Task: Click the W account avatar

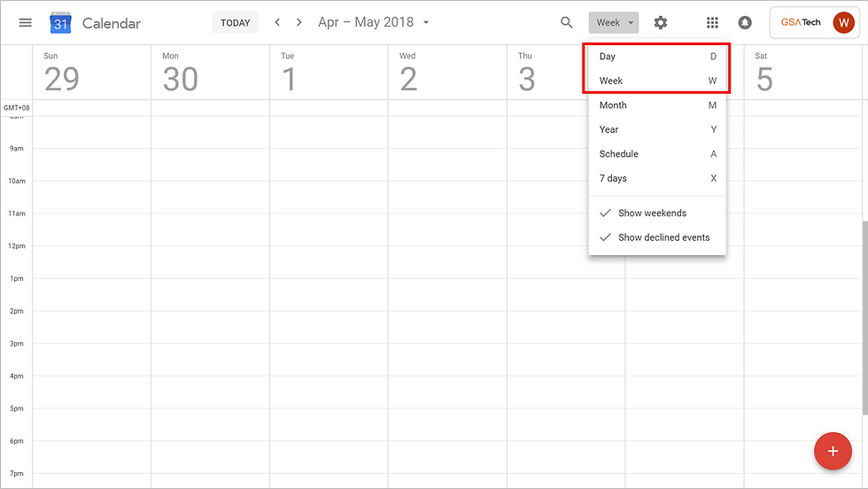Action: [x=843, y=23]
